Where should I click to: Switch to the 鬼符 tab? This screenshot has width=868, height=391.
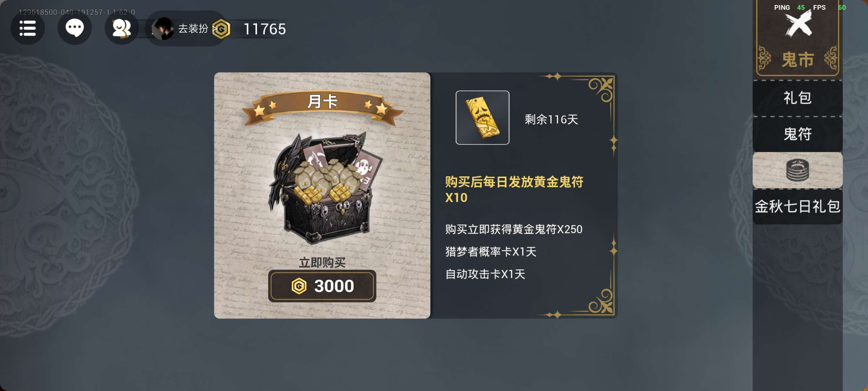797,134
